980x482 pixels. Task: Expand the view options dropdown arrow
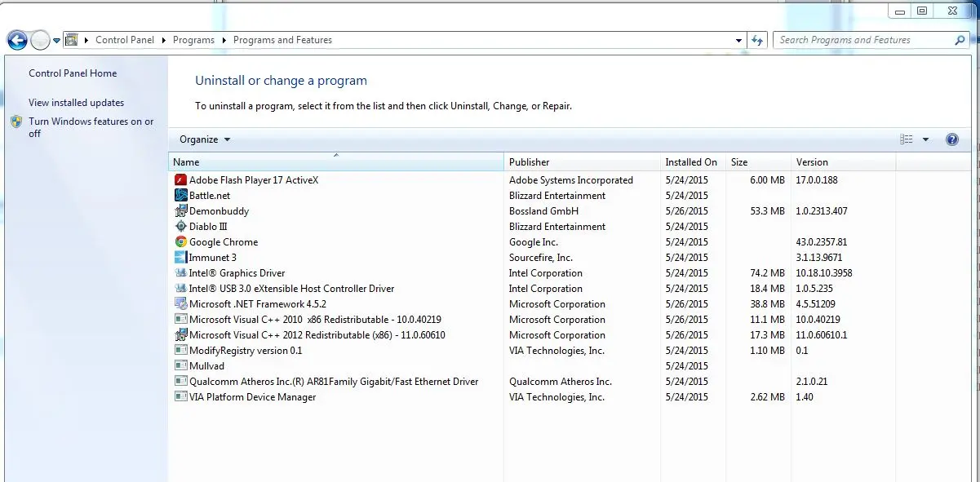pyautogui.click(x=925, y=139)
